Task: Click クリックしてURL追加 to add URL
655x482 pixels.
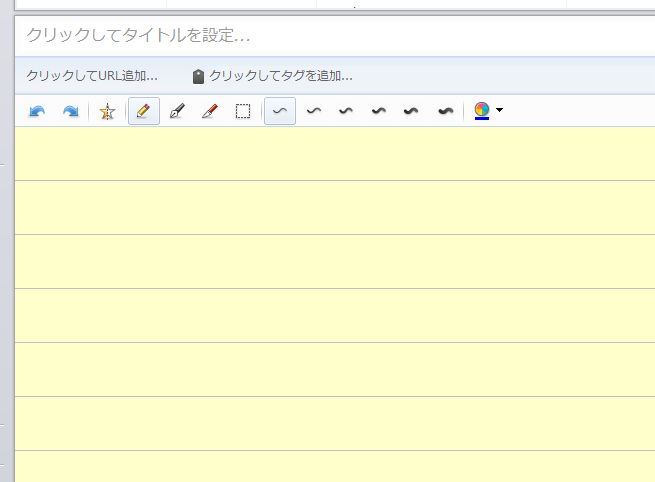Action: (92, 76)
